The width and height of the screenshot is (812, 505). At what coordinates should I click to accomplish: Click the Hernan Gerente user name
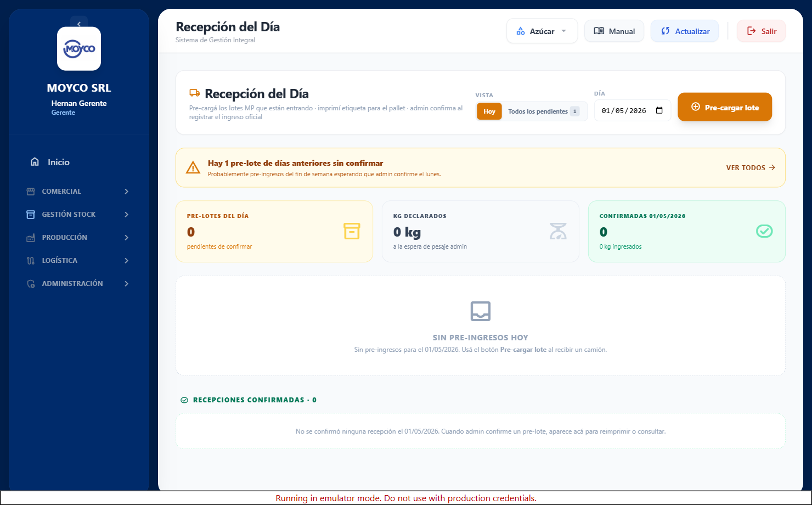point(79,103)
